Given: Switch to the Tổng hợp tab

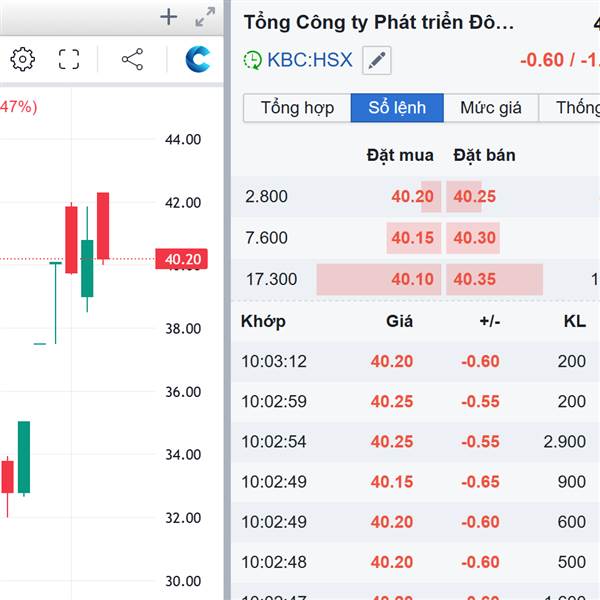Looking at the screenshot, I should click(x=296, y=108).
